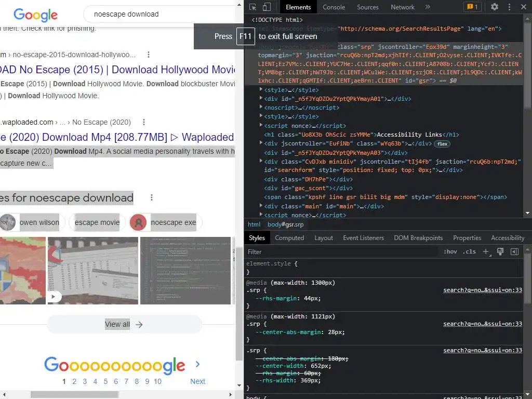Click the noescape exe chip avatar icon

138,222
